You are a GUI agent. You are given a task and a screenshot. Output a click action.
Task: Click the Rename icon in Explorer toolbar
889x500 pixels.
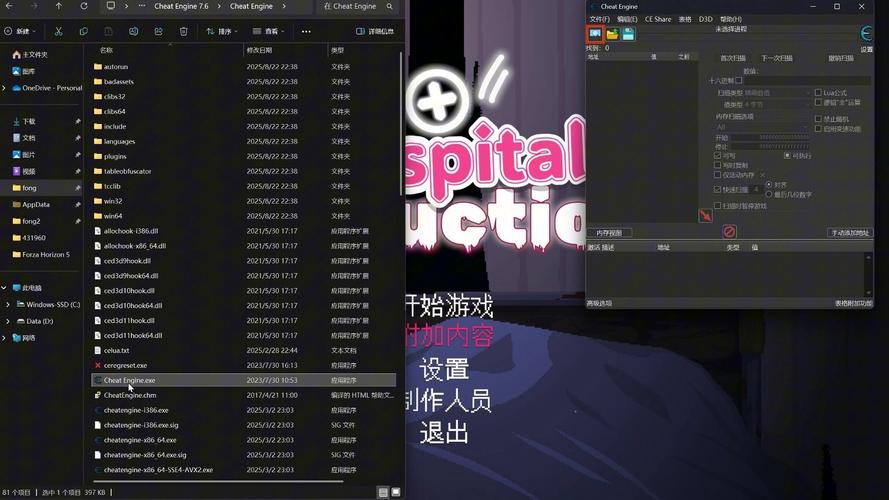coord(133,31)
